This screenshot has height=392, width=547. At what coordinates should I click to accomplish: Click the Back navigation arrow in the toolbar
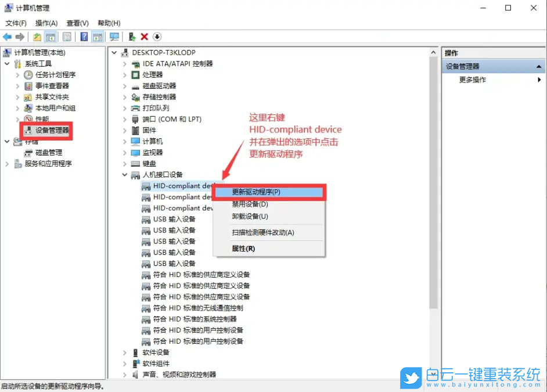click(6, 37)
